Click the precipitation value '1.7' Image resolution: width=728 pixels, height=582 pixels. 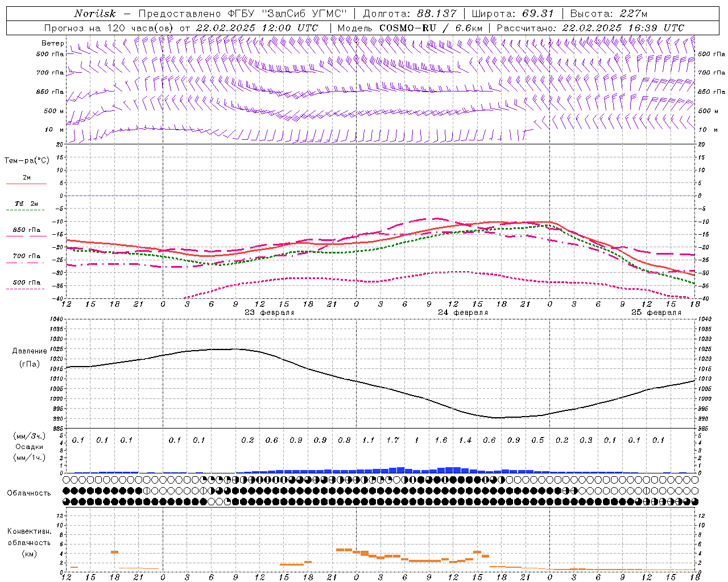coord(392,440)
